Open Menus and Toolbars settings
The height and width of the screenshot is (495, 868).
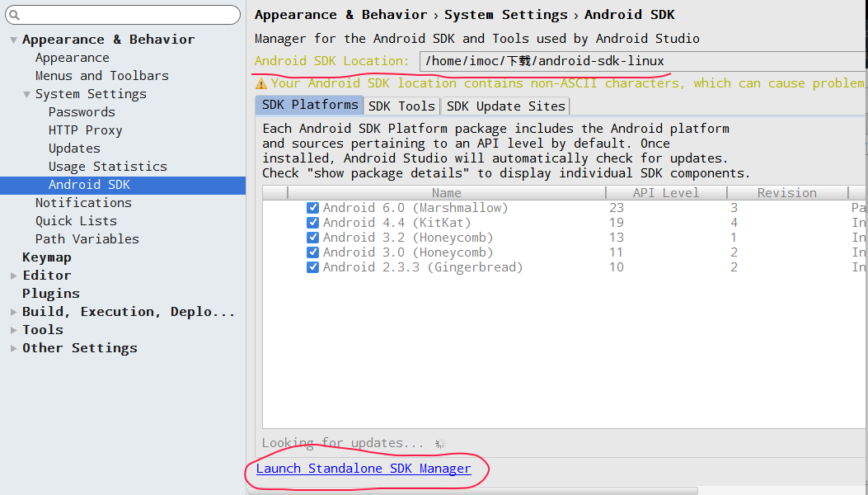tap(102, 76)
